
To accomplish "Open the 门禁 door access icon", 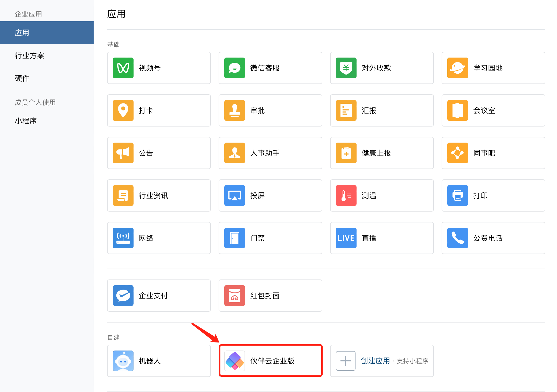I will coord(235,238).
